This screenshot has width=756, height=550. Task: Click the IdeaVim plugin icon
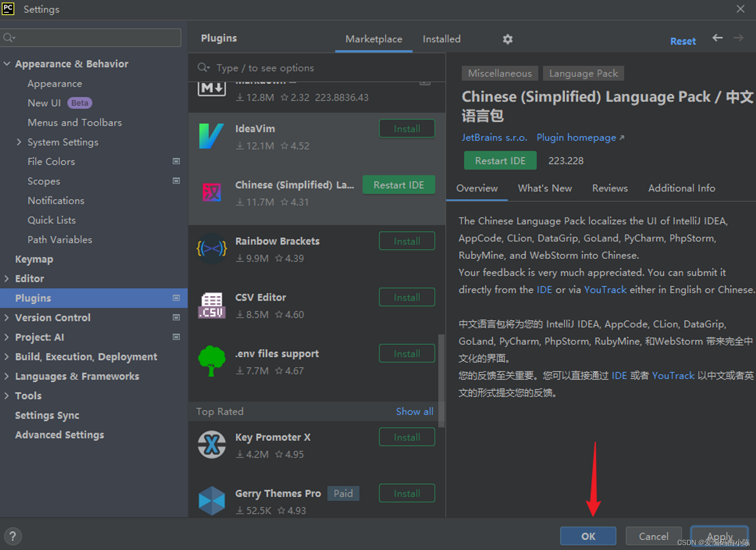pyautogui.click(x=211, y=136)
